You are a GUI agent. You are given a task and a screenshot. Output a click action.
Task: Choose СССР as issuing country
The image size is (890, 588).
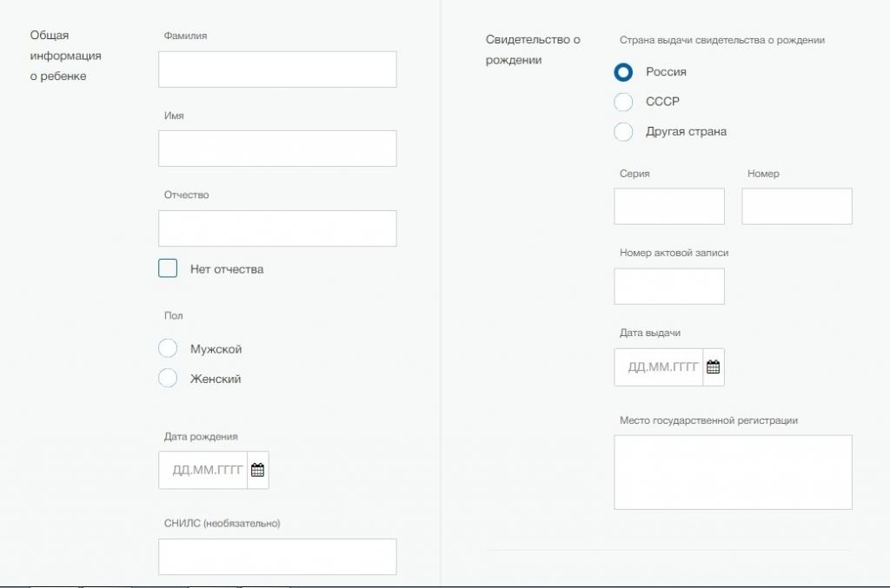[x=623, y=102]
